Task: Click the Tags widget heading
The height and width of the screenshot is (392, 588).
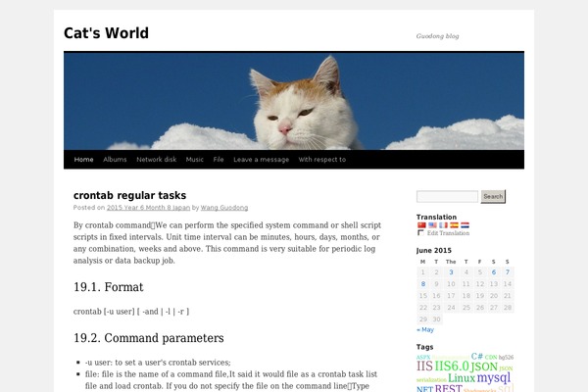Action: 425,347
